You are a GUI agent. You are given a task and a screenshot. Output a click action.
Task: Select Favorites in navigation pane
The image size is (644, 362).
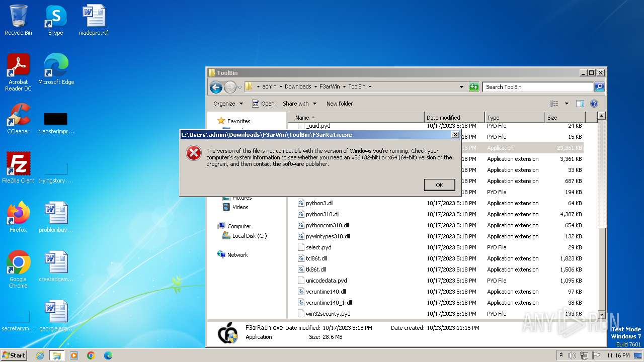pos(234,121)
